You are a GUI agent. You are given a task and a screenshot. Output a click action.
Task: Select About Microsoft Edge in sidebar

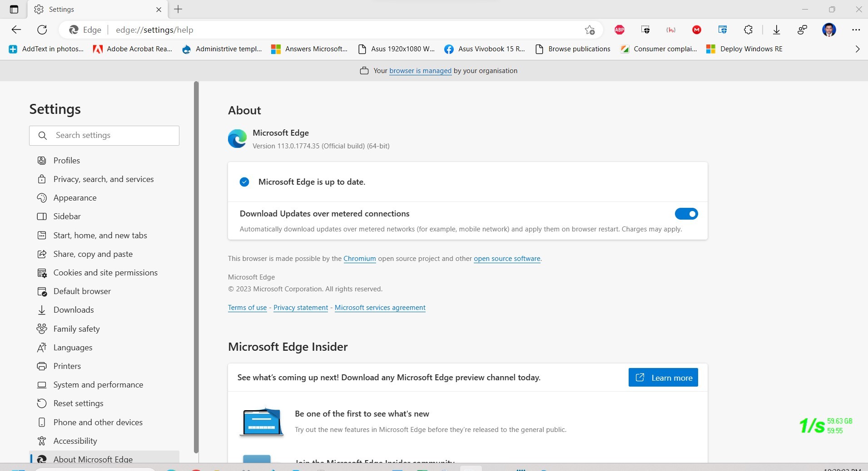click(104, 457)
